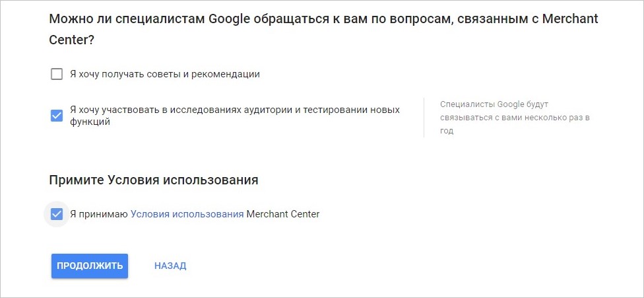Select the heading «Примите Условия использования»
The height and width of the screenshot is (298, 644).
click(x=153, y=180)
